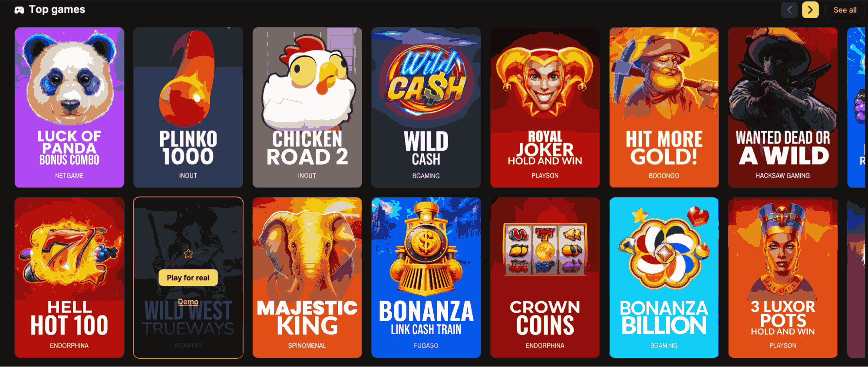Choose 3 Luxor Pots Hold and Win
This screenshot has width=868, height=367.
[783, 278]
